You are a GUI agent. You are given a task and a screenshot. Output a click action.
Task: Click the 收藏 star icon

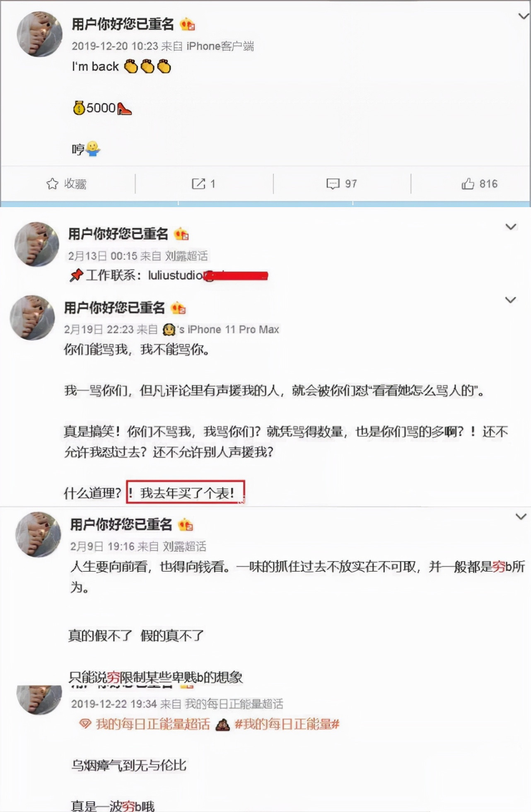pyautogui.click(x=52, y=184)
